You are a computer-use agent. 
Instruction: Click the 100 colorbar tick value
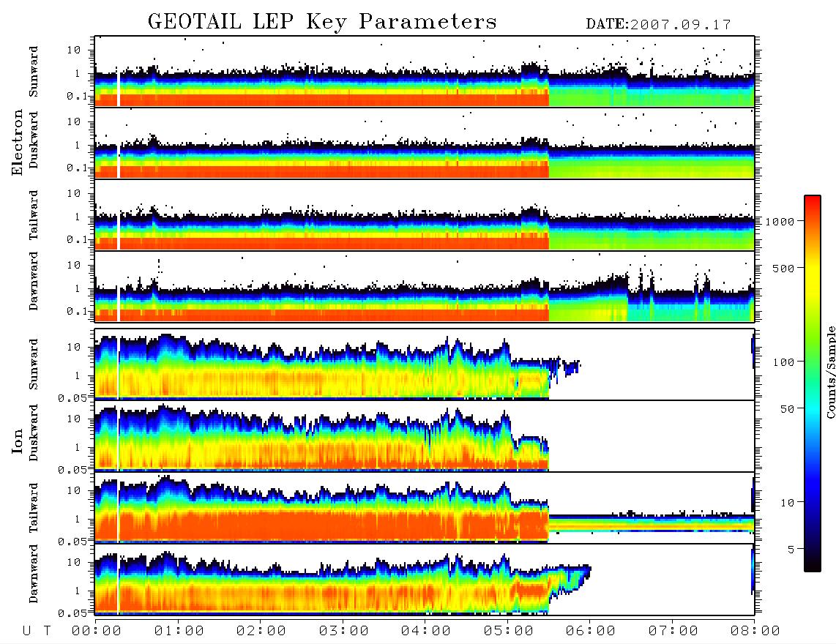783,362
